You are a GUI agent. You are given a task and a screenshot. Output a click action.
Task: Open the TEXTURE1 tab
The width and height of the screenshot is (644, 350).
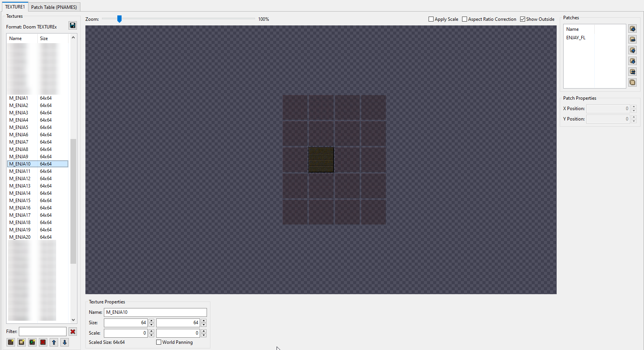(x=15, y=7)
